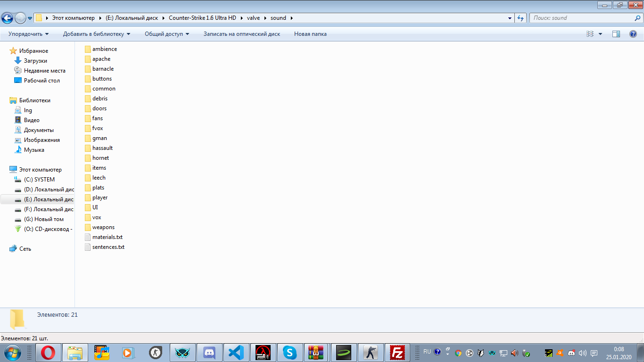Click the valve breadcrumb segment
644x362 pixels.
pos(254,18)
